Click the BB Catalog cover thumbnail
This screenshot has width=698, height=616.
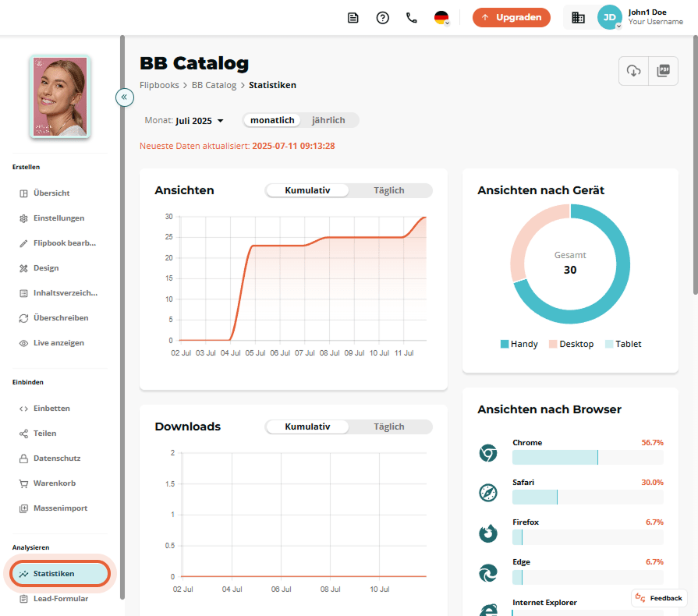[x=60, y=96]
